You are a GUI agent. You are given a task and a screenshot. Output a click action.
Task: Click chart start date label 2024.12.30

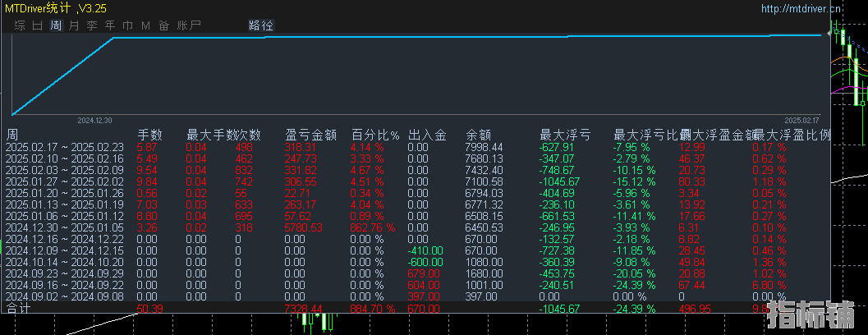94,120
